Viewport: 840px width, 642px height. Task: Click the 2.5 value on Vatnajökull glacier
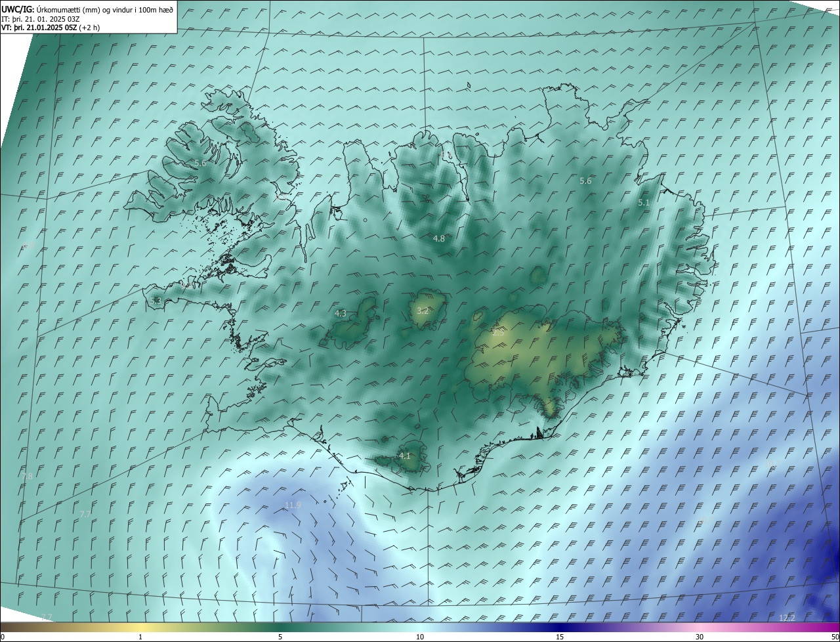498,333
